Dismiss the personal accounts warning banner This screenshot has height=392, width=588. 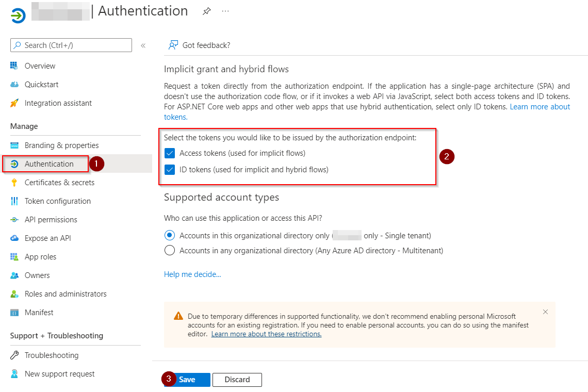click(545, 312)
